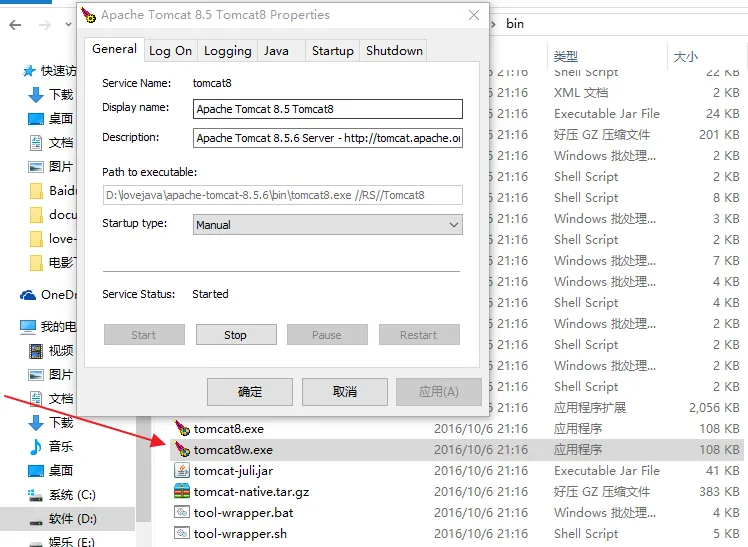Click the Display name input field
Viewport: 748px width, 547px height.
[x=328, y=109]
